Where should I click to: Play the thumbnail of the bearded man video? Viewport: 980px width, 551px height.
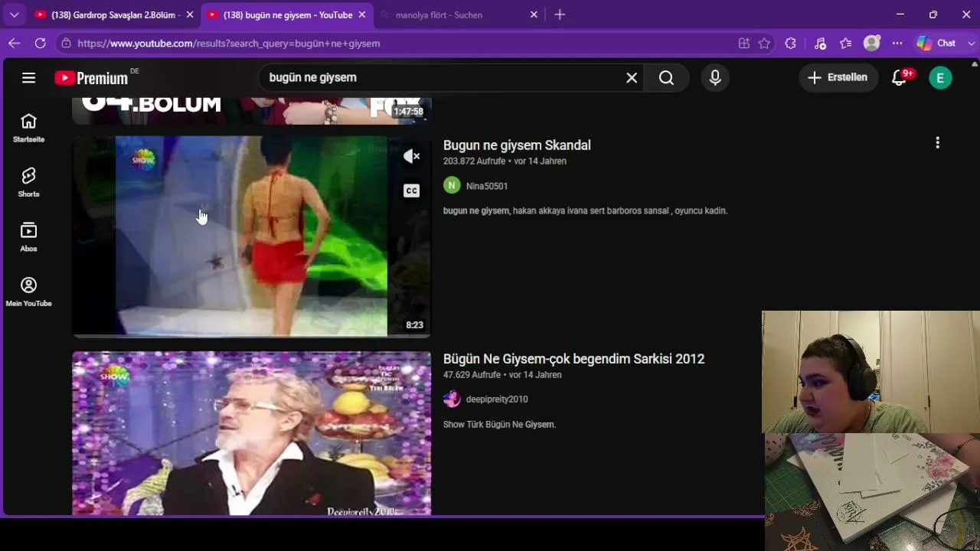[x=252, y=433]
